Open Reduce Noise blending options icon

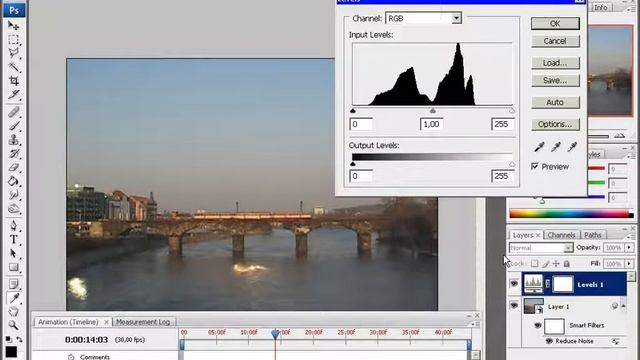pos(615,341)
